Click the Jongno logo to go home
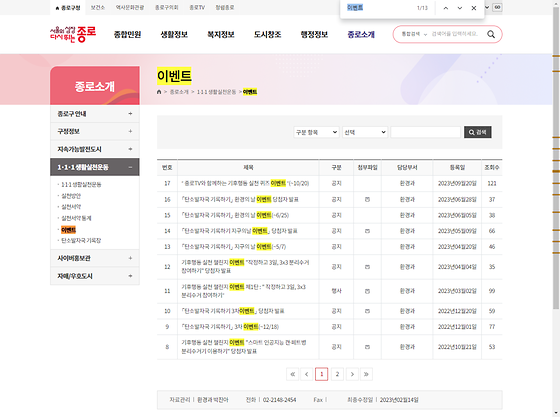The width and height of the screenshot is (560, 417). tap(73, 34)
